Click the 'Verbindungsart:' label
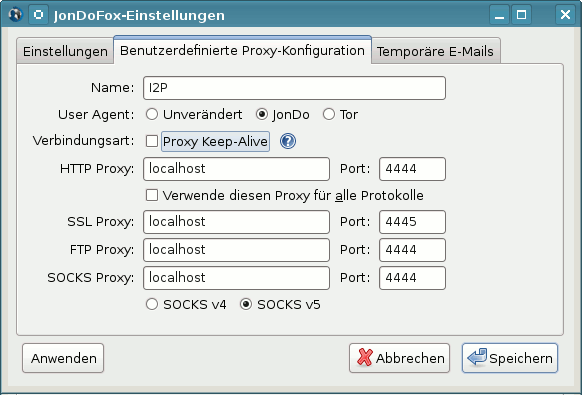 click(84, 141)
